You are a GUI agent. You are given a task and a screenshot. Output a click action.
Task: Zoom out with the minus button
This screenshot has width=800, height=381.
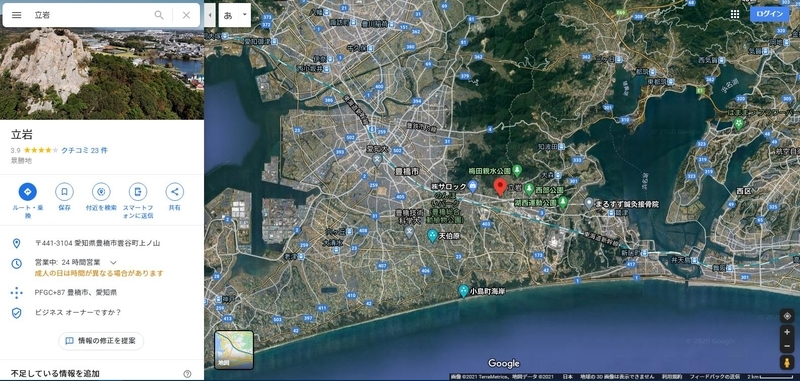coord(787,345)
